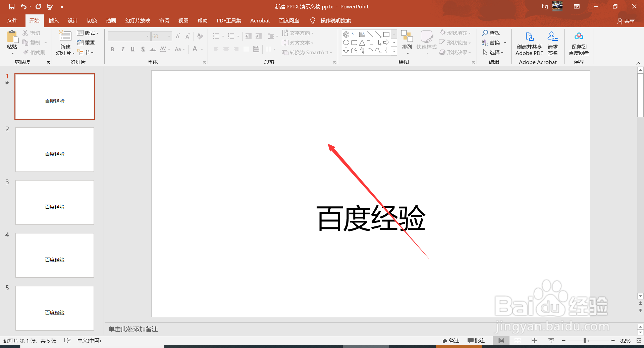Viewport: 644px width, 348px height.
Task: Collapse the ribbon with chevron
Action: [x=638, y=63]
